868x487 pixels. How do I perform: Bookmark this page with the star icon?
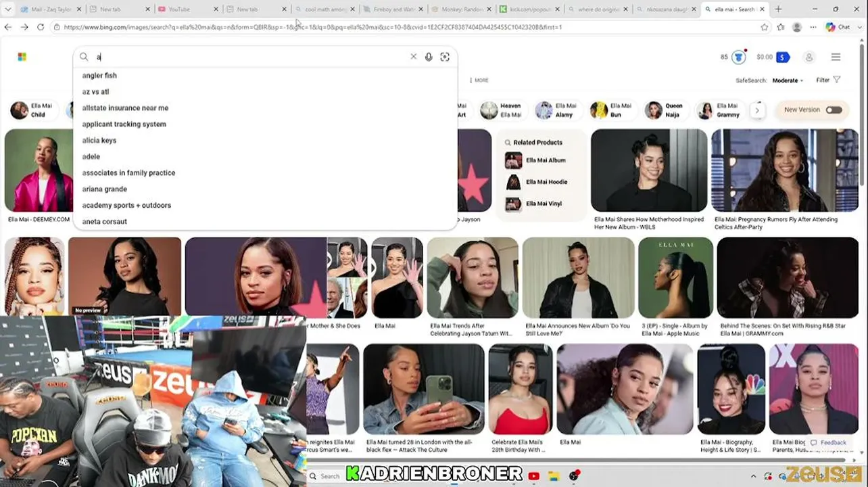765,27
